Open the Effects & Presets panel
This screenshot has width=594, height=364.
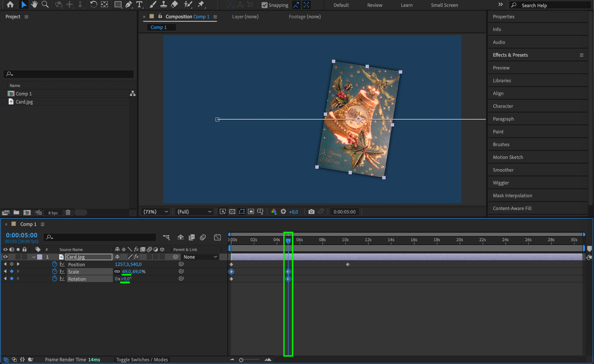[510, 55]
